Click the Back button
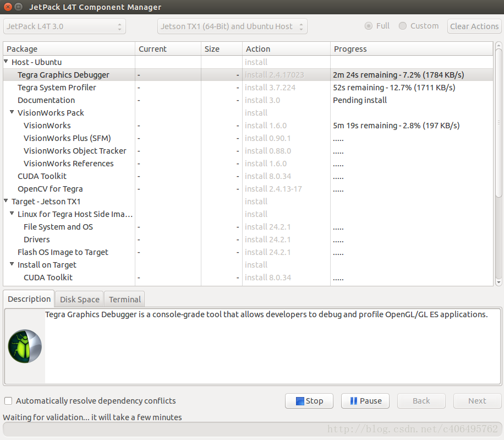 (421, 401)
